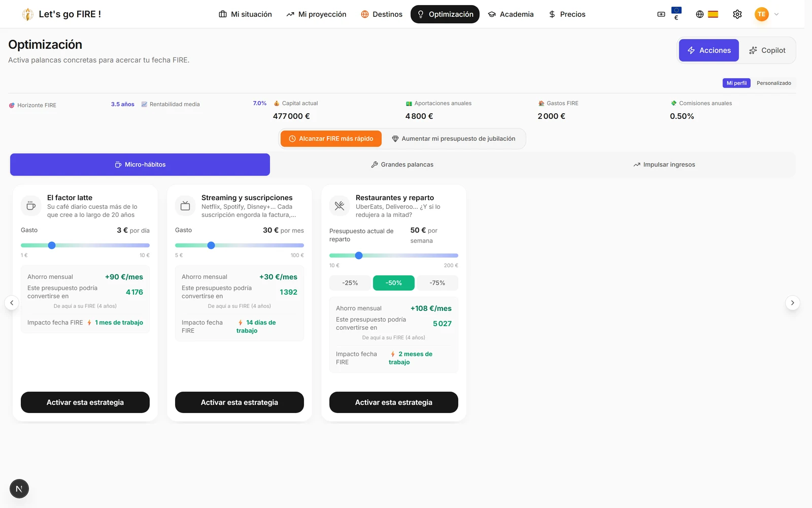
Task: Click the Let's go FIRE logo
Action: 61,14
